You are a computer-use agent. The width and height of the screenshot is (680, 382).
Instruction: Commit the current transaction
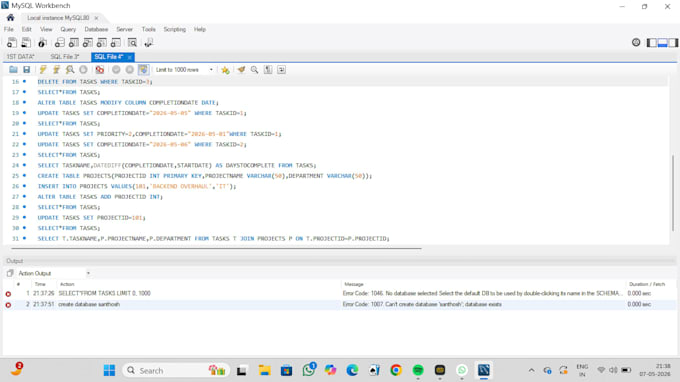pos(116,69)
